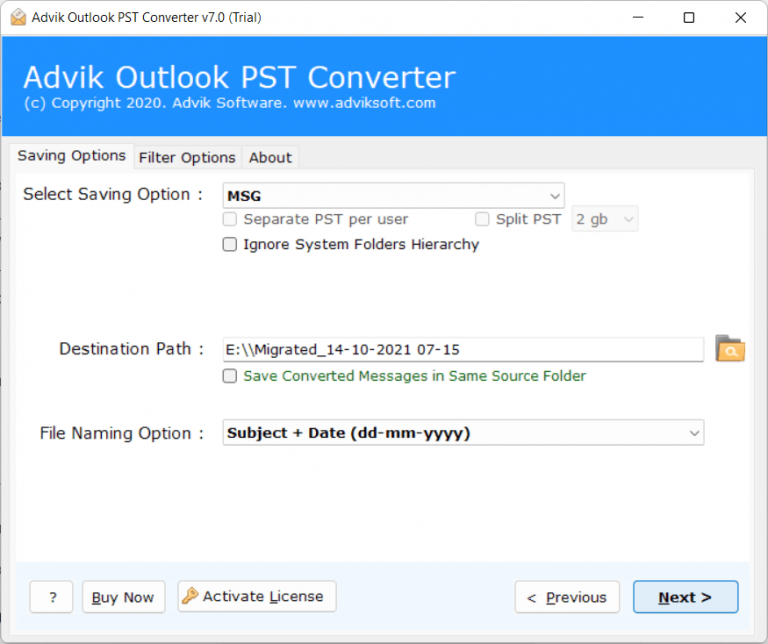The image size is (768, 644).
Task: Minimize the Advik converter window
Action: [638, 18]
